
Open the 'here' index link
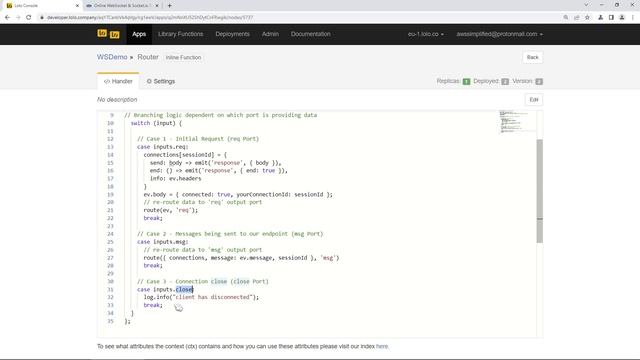tap(382, 346)
